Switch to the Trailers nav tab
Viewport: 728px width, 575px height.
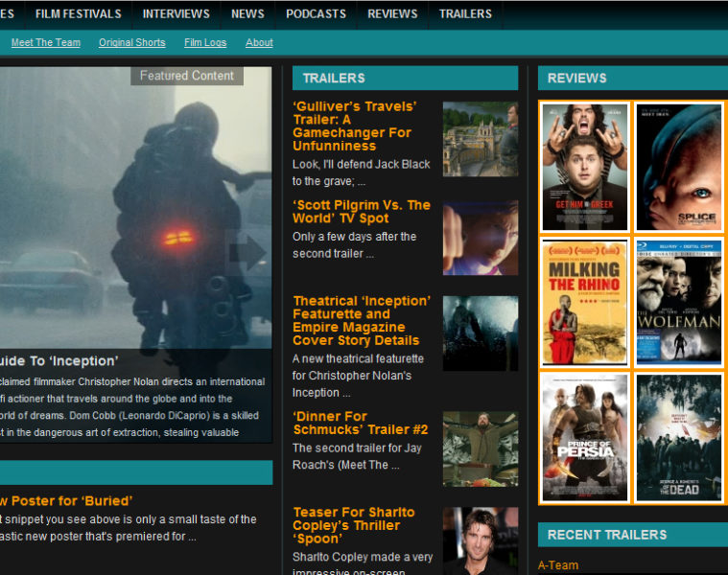pyautogui.click(x=465, y=13)
